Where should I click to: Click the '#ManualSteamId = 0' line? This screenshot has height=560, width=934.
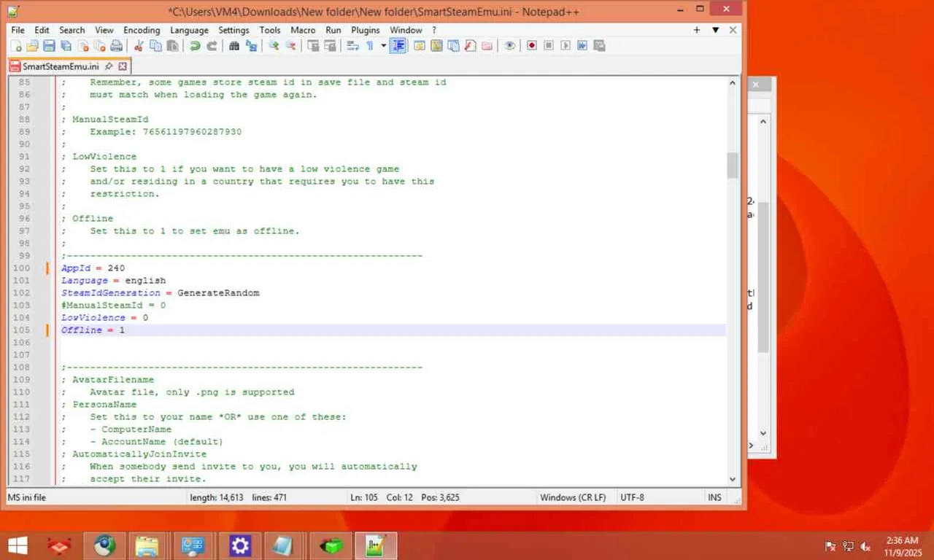[113, 306]
